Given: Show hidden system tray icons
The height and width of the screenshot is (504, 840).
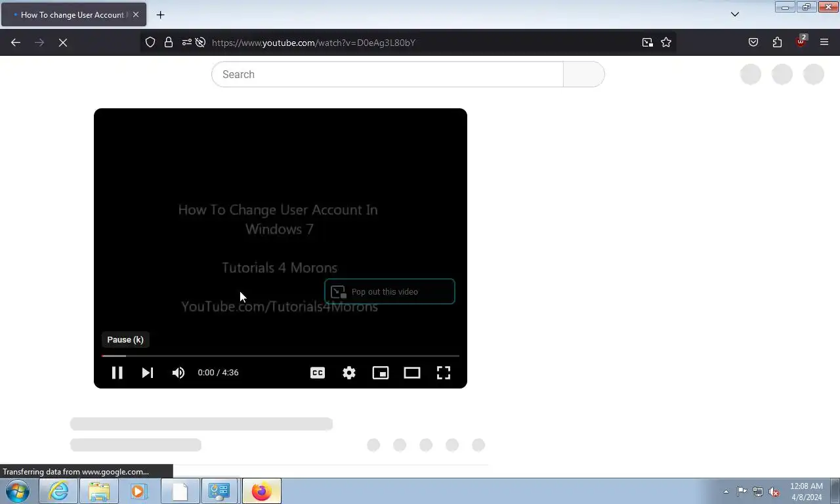Looking at the screenshot, I should [726, 492].
